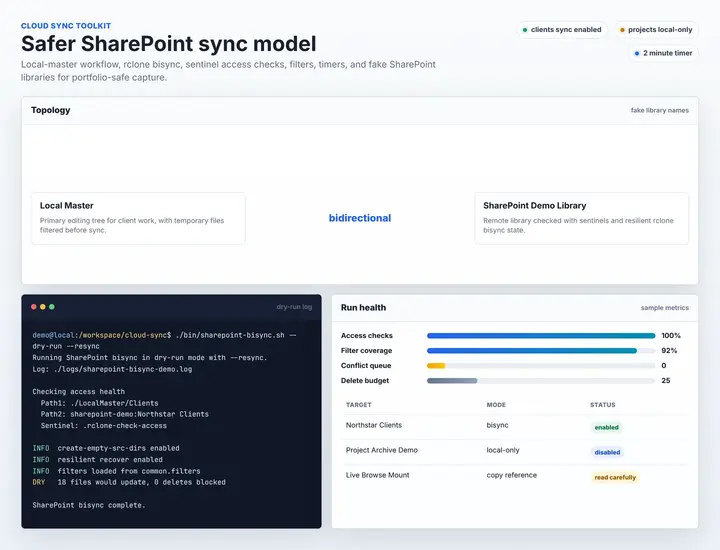Click the 'Filter coverage' metric label
This screenshot has width=720, height=550.
[x=366, y=351]
